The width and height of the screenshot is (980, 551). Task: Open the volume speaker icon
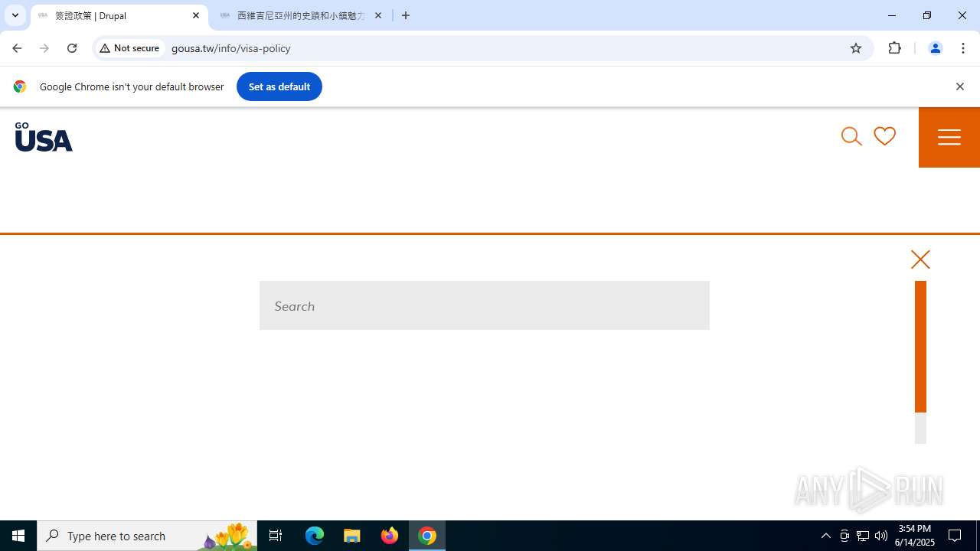pyautogui.click(x=881, y=536)
